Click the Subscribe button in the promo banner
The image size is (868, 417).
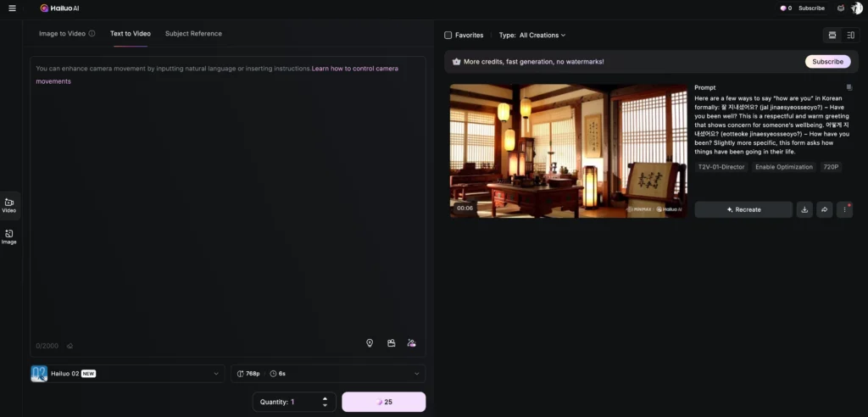tap(827, 62)
